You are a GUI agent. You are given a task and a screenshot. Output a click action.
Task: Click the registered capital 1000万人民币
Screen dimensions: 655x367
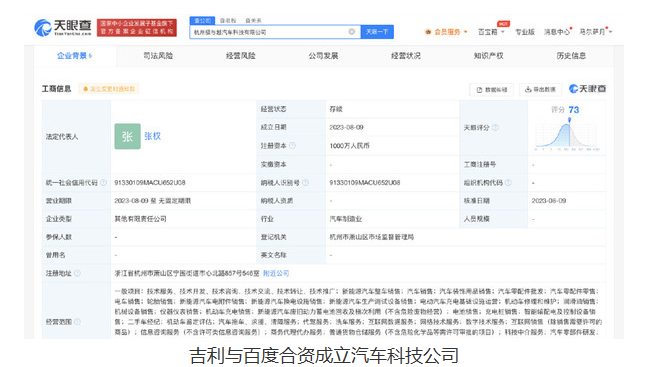click(x=349, y=146)
